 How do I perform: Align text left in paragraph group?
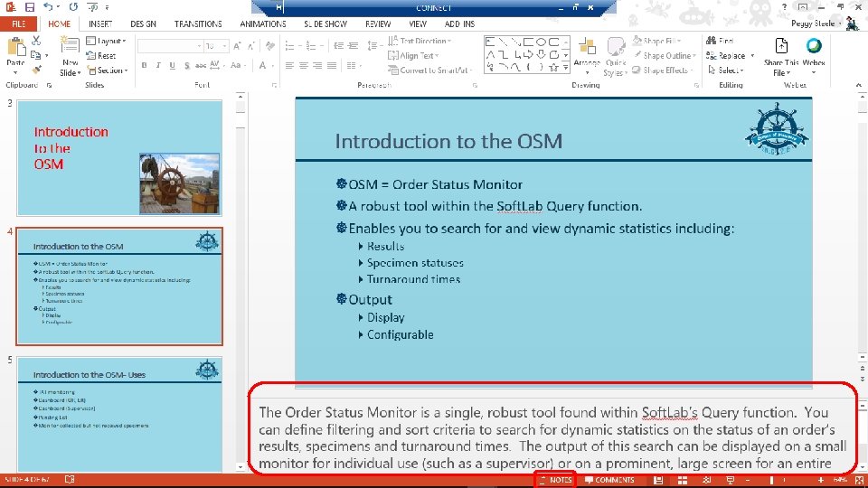[x=289, y=65]
